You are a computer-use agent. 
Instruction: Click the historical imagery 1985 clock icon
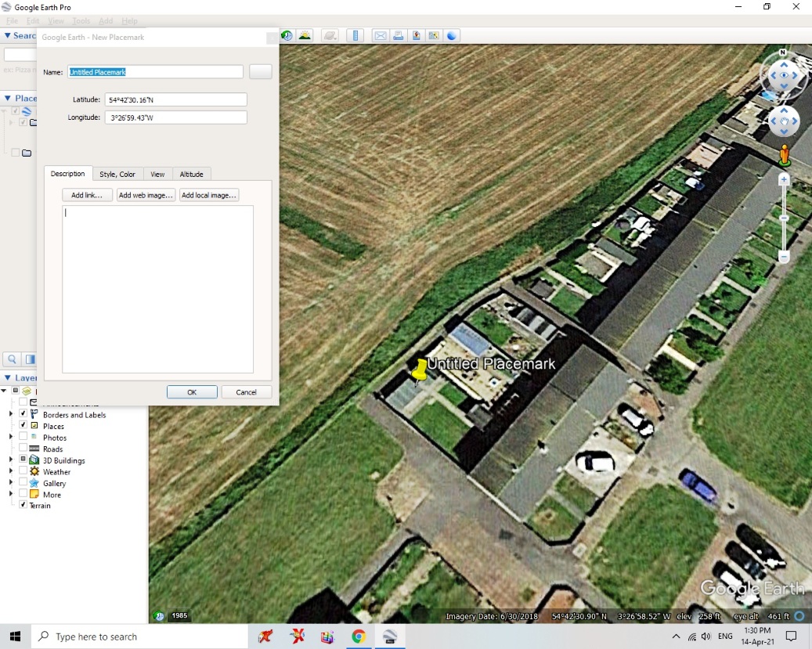click(x=160, y=616)
